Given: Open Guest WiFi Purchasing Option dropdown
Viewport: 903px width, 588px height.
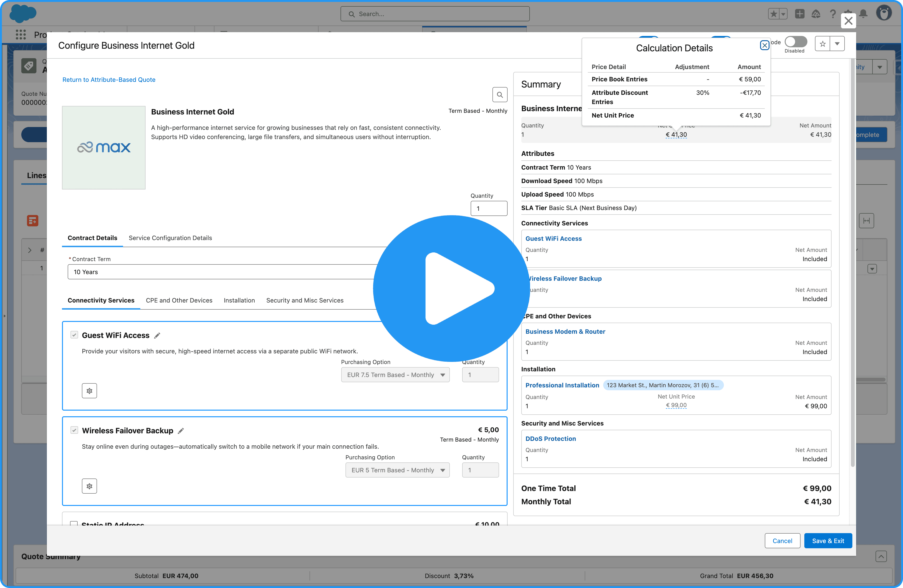Looking at the screenshot, I should pyautogui.click(x=395, y=375).
